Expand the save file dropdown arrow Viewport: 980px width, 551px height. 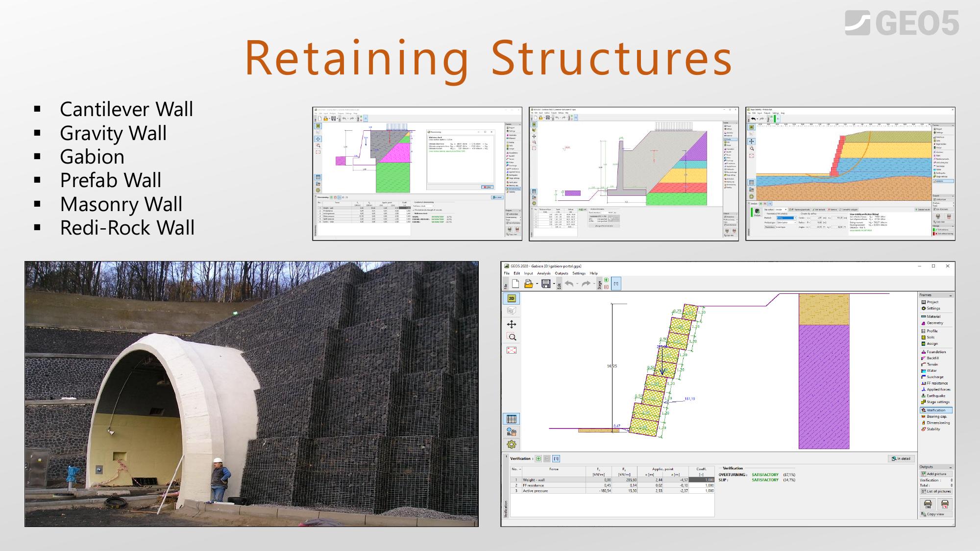(554, 284)
